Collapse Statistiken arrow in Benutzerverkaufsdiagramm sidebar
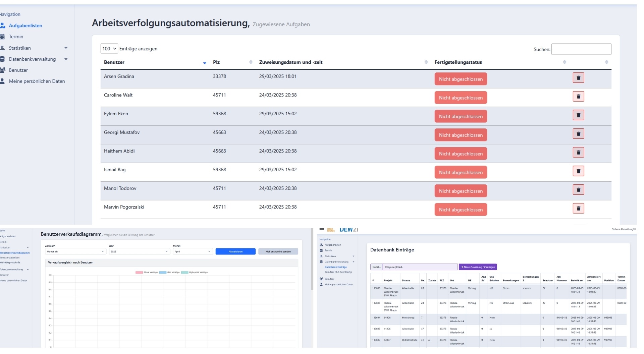 [x=28, y=248]
